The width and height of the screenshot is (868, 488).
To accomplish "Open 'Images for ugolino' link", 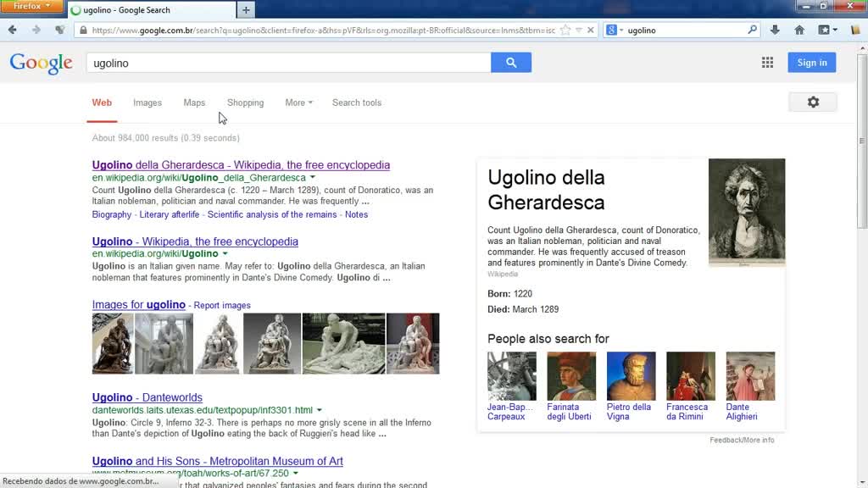I will (138, 305).
